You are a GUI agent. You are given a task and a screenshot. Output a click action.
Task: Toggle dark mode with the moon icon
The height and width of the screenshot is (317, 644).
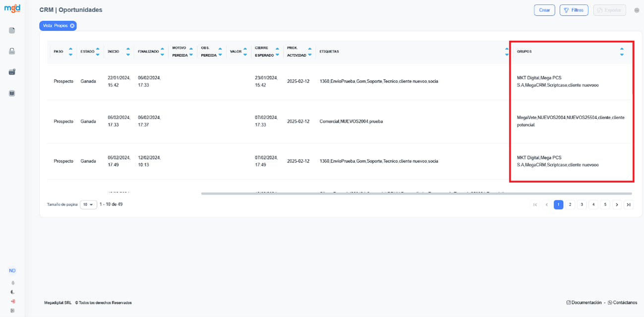coord(12,292)
